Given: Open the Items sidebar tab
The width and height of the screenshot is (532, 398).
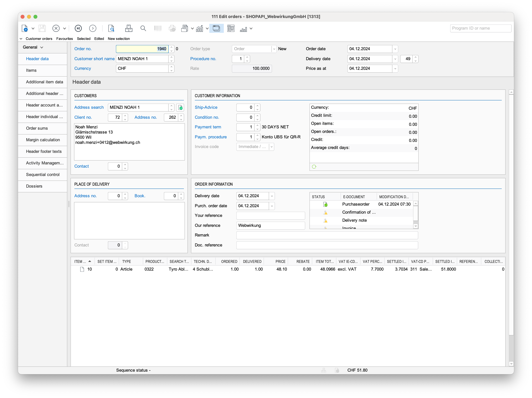Looking at the screenshot, I should (31, 70).
